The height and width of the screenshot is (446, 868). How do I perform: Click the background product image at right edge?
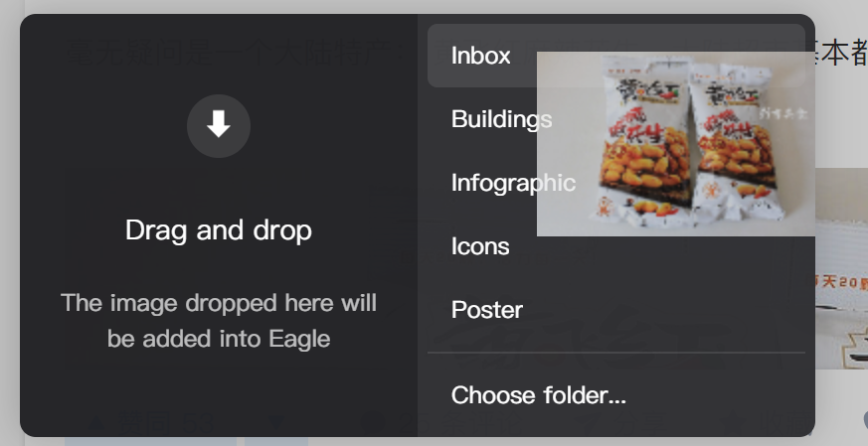[x=841, y=268]
